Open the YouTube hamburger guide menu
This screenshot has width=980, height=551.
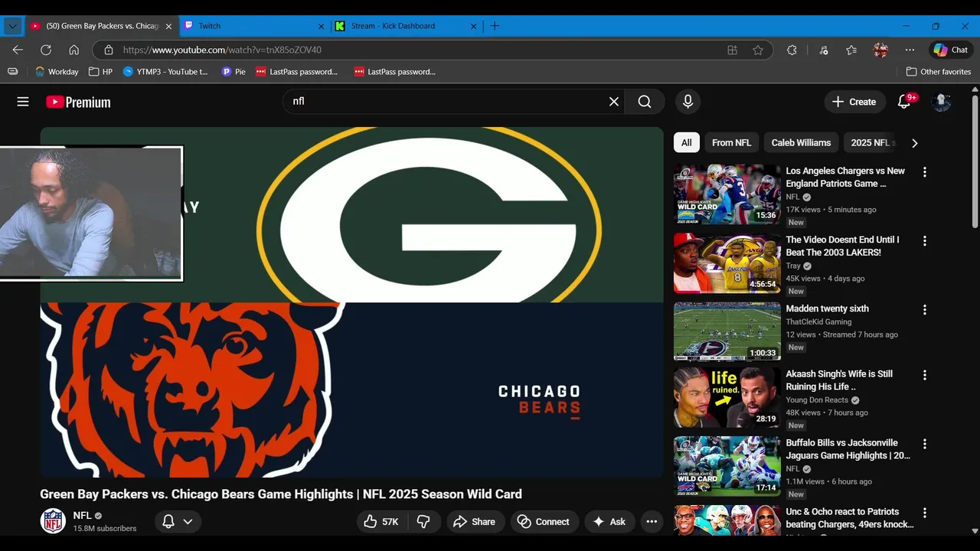pyautogui.click(x=23, y=102)
